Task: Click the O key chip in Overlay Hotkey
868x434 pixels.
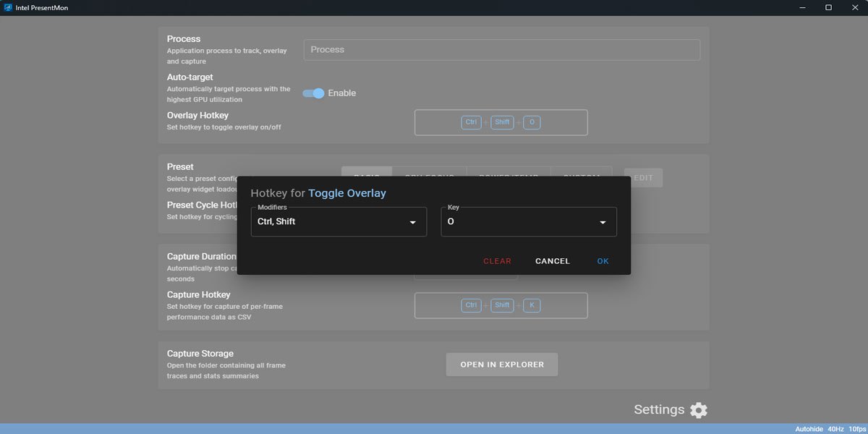Action: coord(532,122)
